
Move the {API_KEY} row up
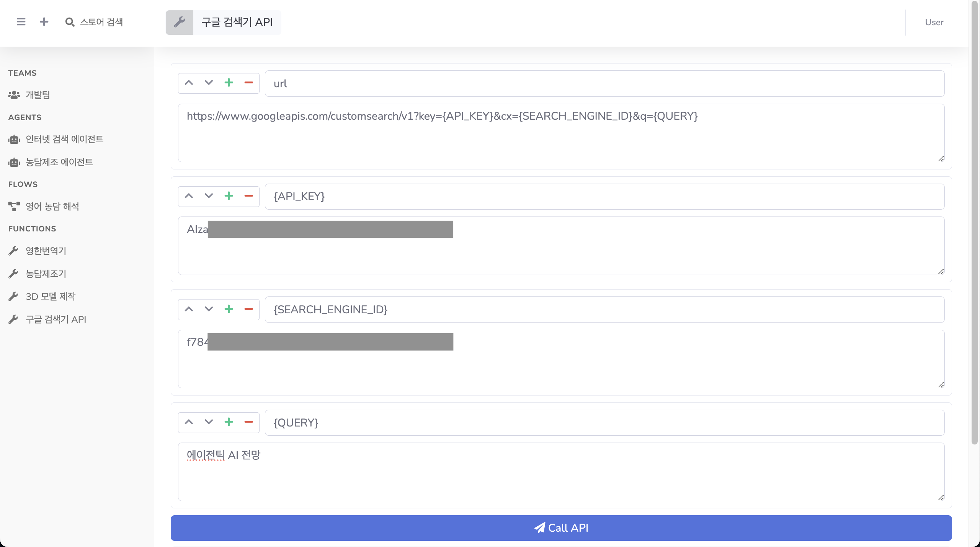189,196
